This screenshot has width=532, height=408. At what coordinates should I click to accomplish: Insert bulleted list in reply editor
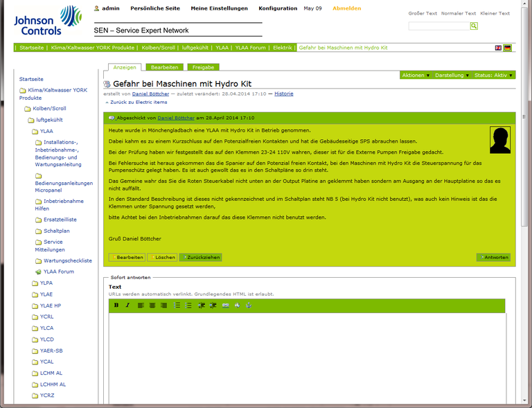coord(188,305)
